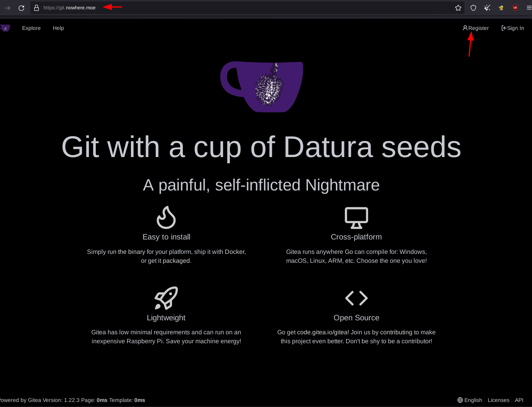Open the browser hamburger menu
Image resolution: width=532 pixels, height=407 pixels.
[529, 8]
